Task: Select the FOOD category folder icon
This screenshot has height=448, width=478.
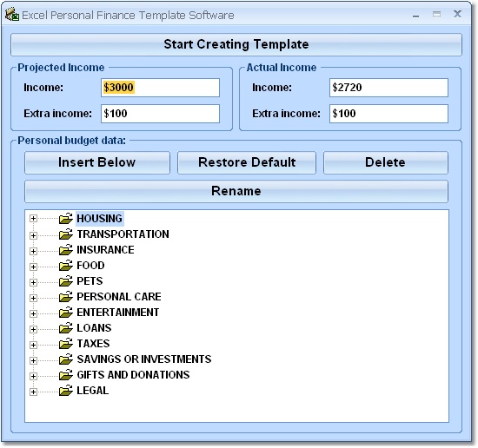Action: [65, 266]
